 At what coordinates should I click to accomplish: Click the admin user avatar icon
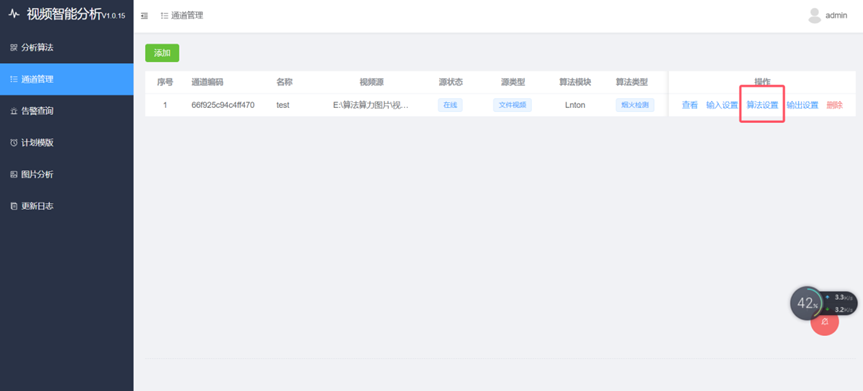click(x=815, y=15)
